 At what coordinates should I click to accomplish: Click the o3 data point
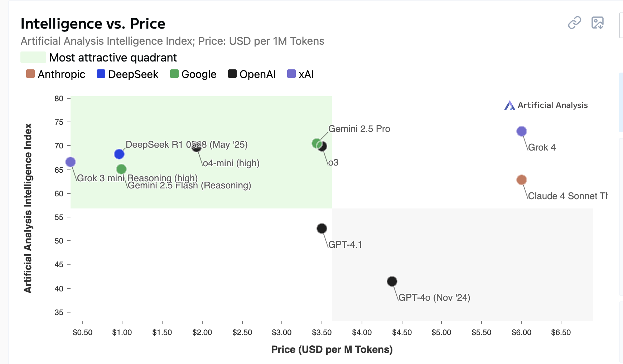[323, 147]
